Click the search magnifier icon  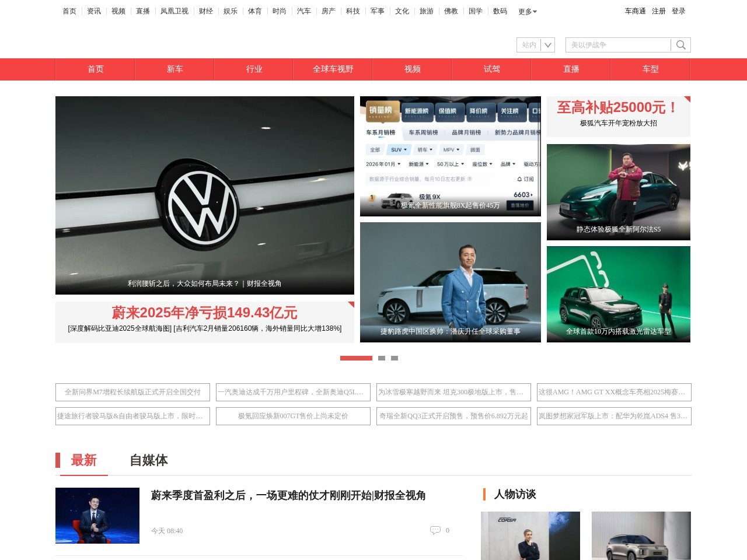pyautogui.click(x=680, y=44)
